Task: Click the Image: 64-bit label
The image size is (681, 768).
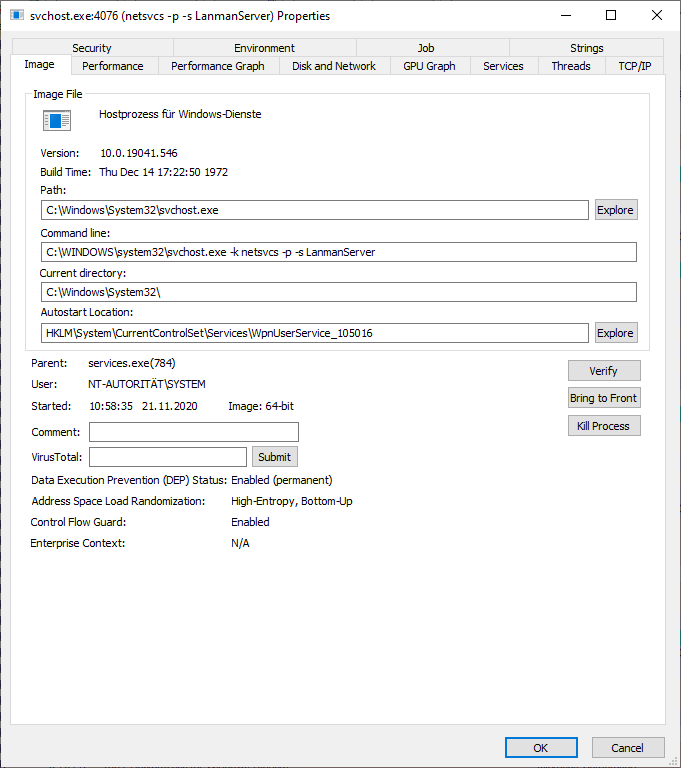Action: 261,407
